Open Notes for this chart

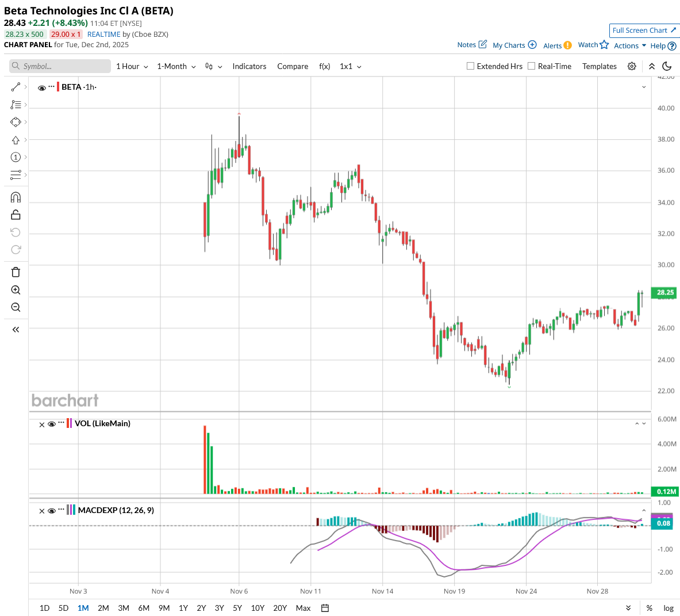[472, 45]
